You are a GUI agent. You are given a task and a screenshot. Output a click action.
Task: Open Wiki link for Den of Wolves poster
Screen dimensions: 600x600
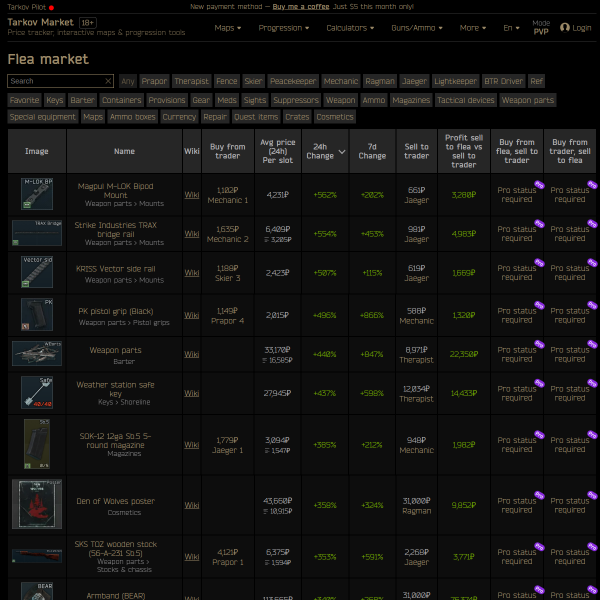192,505
